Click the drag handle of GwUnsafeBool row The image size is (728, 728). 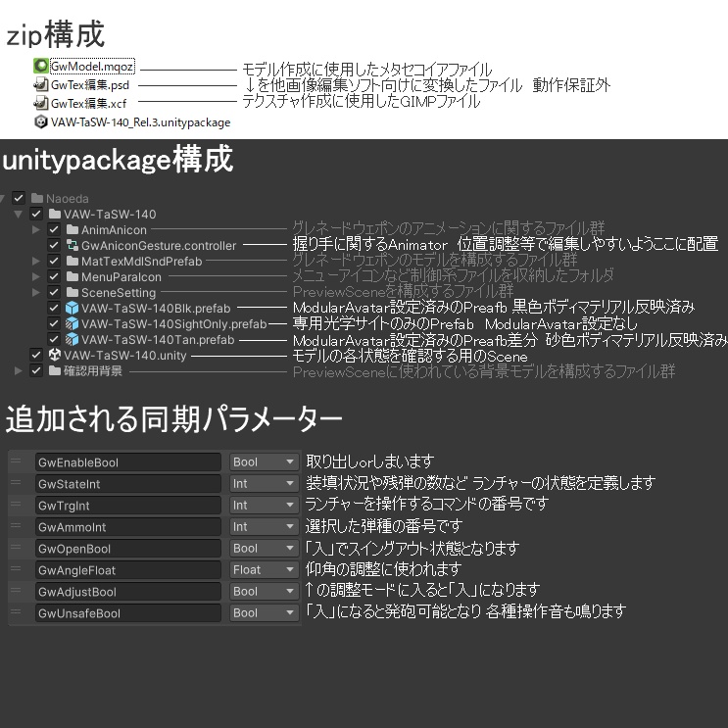[x=16, y=612]
